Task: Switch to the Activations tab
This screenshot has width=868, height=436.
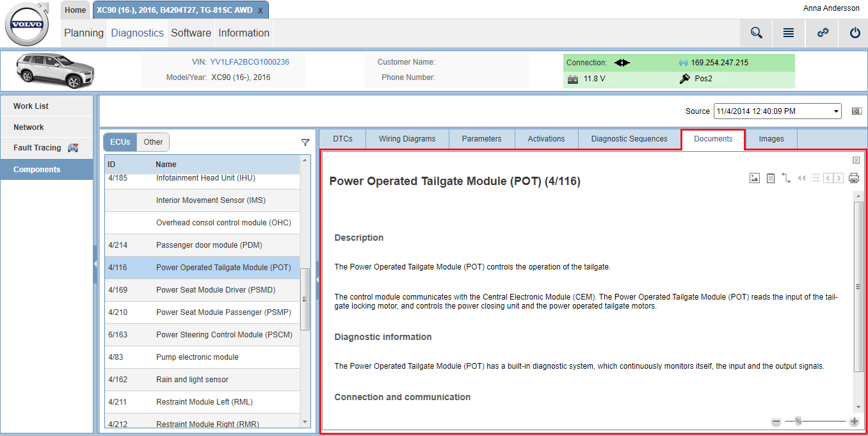Action: click(547, 139)
